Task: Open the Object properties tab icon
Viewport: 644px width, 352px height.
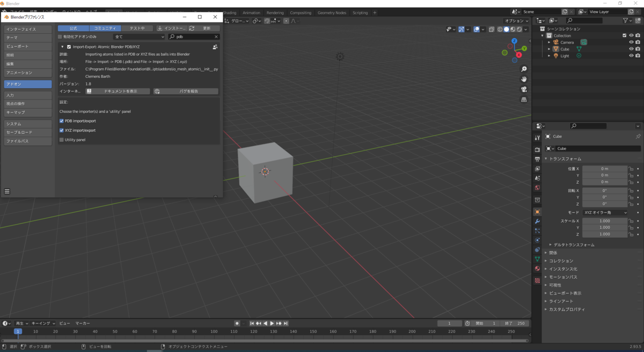Action: [x=537, y=212]
